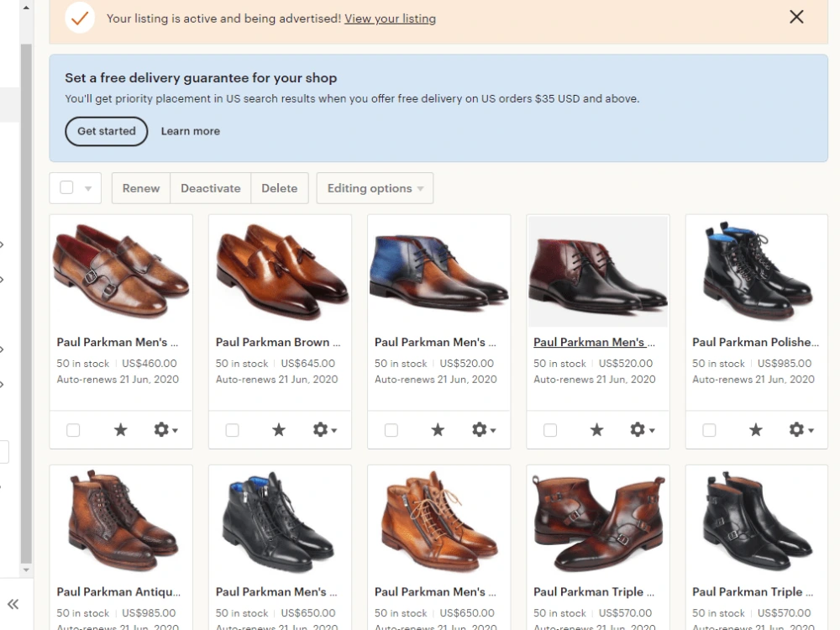Select the Paul Parkman Polished listing checkbox
Image resolution: width=840 pixels, height=630 pixels.
(x=709, y=430)
